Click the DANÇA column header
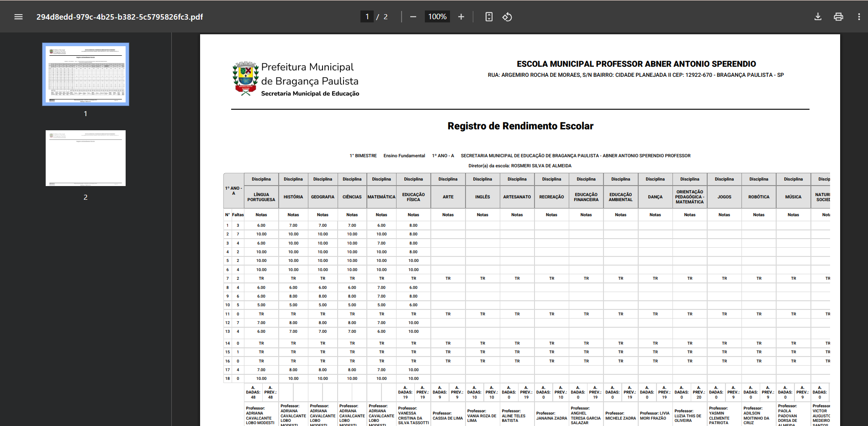Viewport: 868px width, 426px height. 655,197
